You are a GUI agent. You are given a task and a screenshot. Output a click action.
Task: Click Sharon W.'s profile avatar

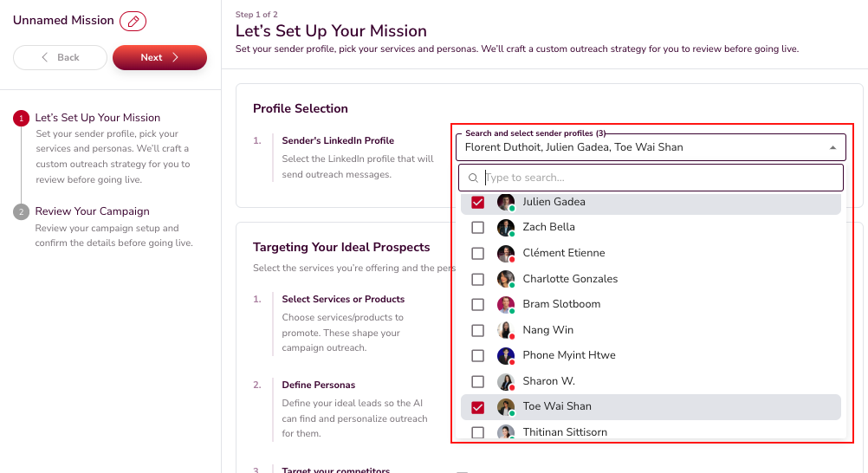point(506,381)
